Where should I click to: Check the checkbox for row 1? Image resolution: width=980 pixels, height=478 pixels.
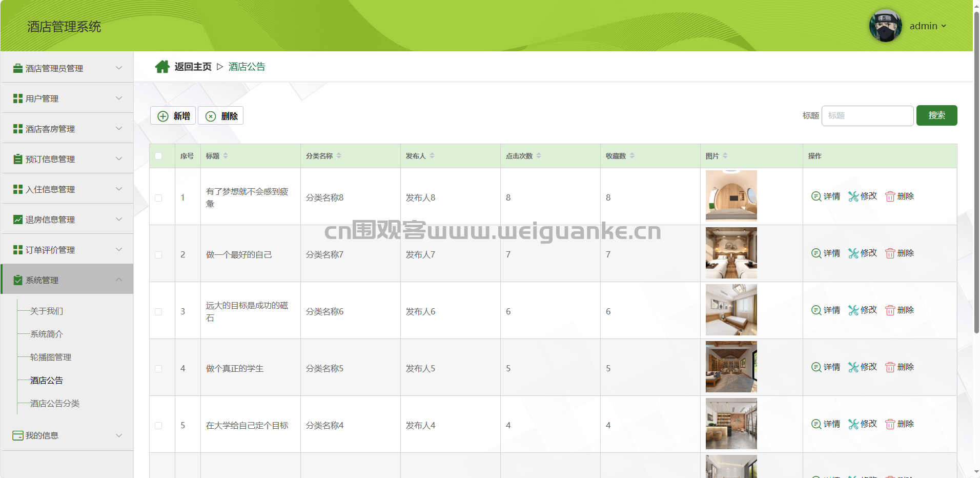pos(158,198)
